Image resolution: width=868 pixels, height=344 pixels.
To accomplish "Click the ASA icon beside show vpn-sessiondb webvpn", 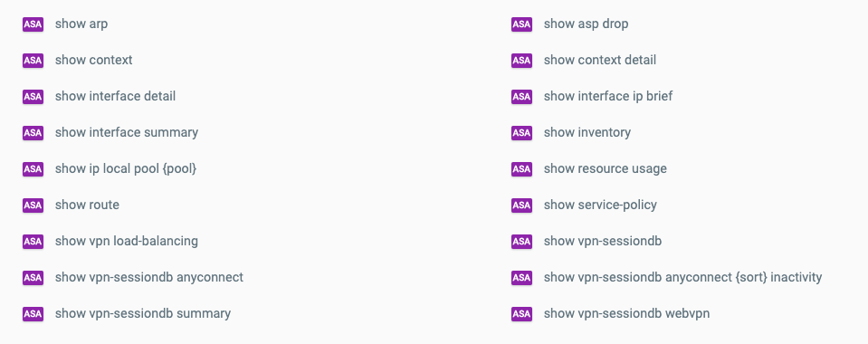I will (x=521, y=313).
